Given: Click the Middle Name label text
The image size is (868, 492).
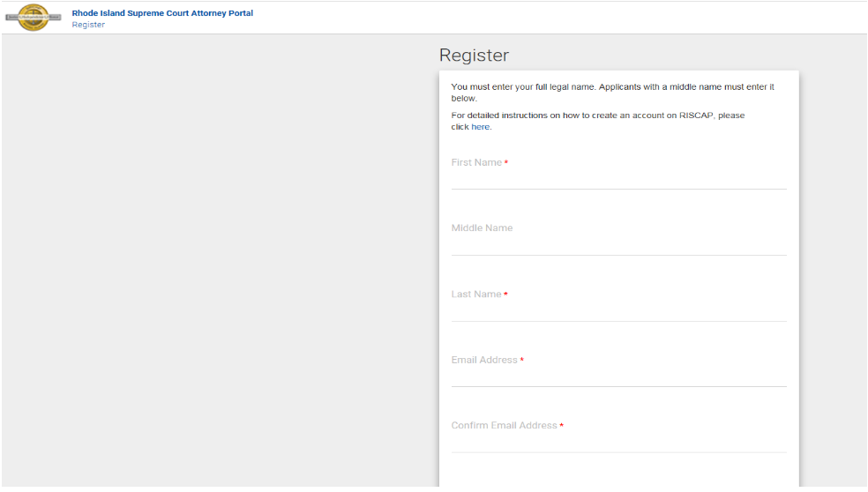Looking at the screenshot, I should coord(482,228).
